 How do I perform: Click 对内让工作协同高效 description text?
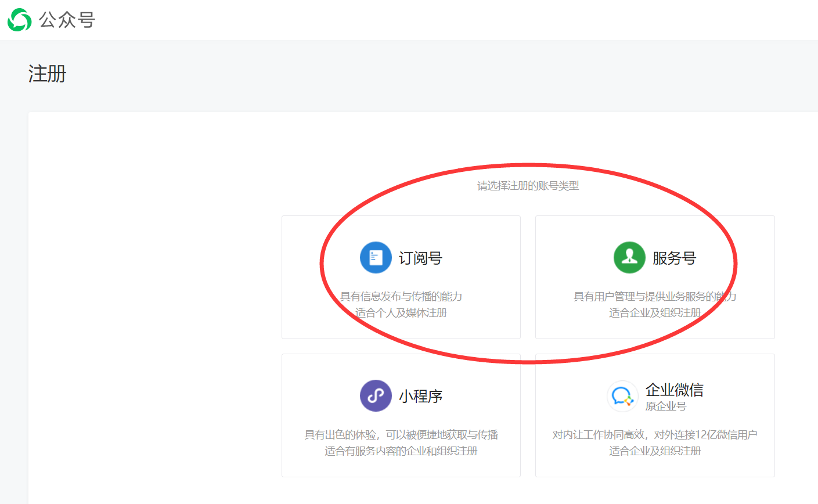tap(654, 434)
